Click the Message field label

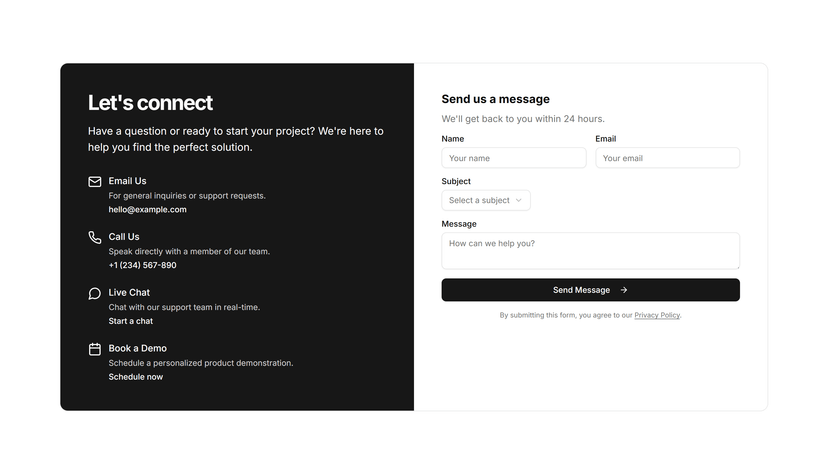(459, 224)
